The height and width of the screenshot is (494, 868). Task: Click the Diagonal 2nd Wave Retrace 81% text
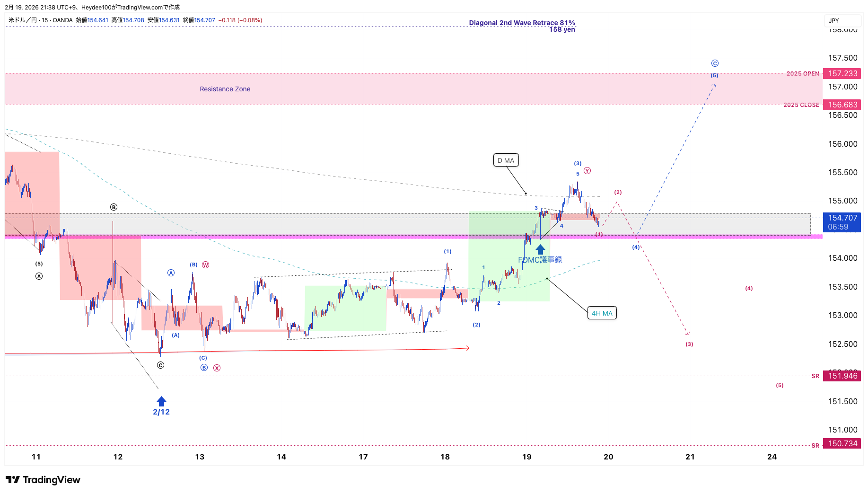point(522,23)
